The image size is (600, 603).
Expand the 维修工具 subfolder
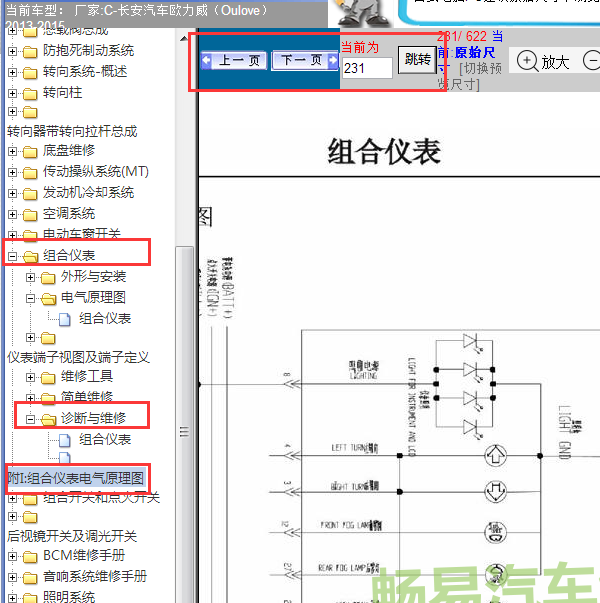30,377
